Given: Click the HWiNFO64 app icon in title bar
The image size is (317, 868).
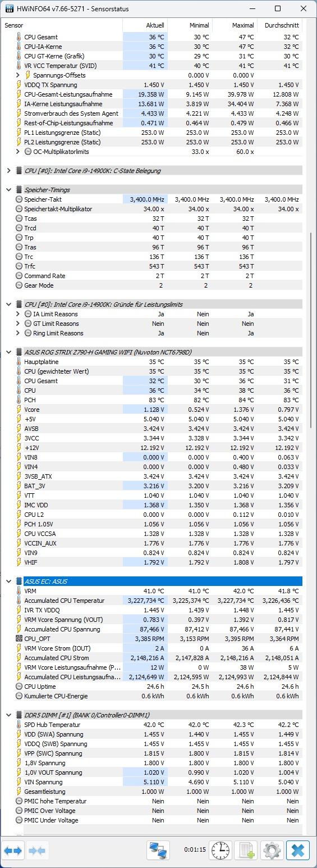Looking at the screenshot, I should [x=10, y=8].
